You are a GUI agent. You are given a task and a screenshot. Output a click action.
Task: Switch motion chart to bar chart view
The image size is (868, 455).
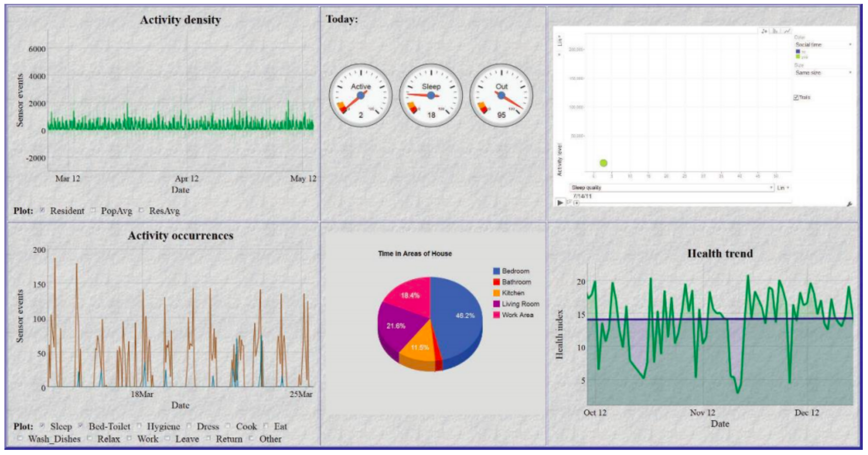tap(775, 31)
